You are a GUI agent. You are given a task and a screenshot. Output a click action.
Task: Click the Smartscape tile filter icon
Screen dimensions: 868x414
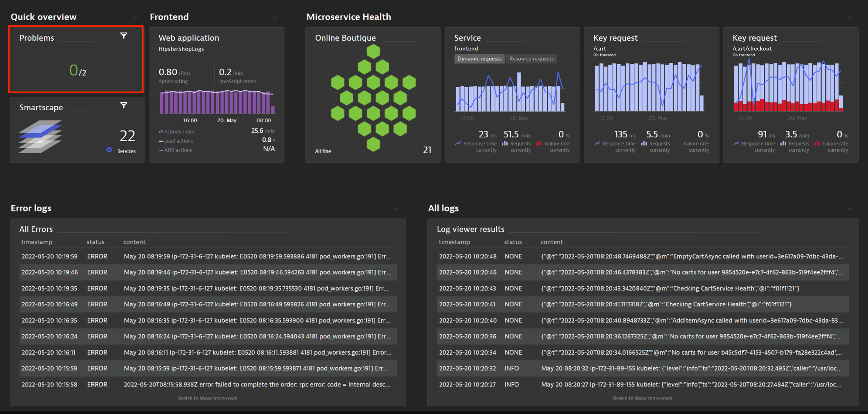pos(123,105)
